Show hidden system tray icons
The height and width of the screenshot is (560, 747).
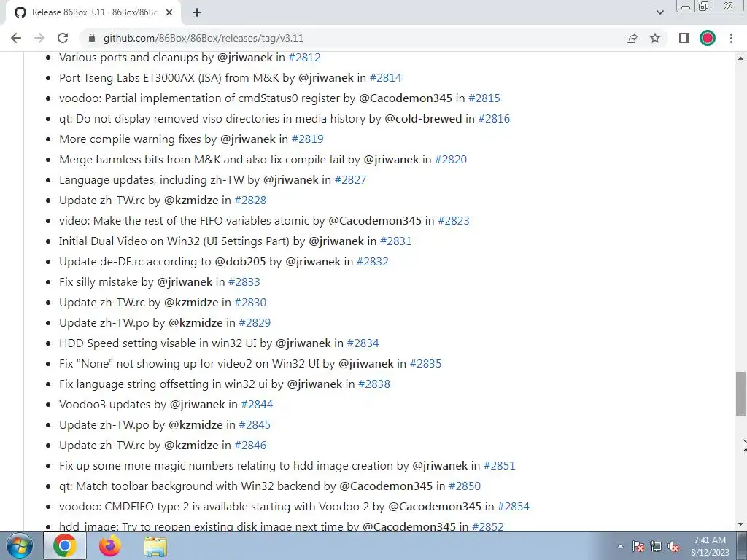[x=620, y=546]
